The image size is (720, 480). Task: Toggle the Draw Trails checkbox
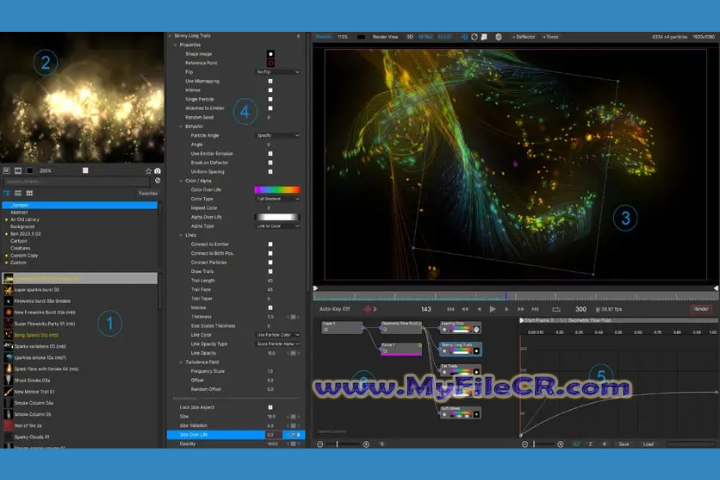(x=270, y=271)
